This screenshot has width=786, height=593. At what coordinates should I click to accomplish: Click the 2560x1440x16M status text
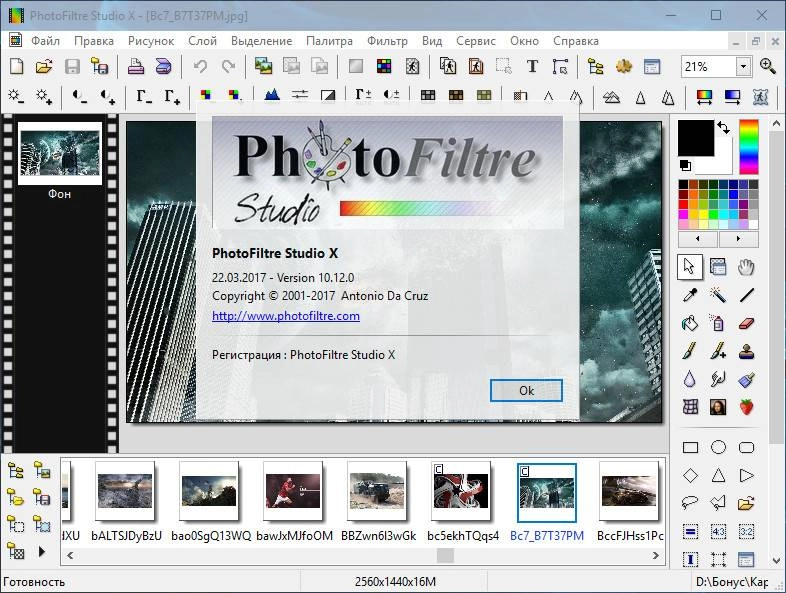(395, 582)
